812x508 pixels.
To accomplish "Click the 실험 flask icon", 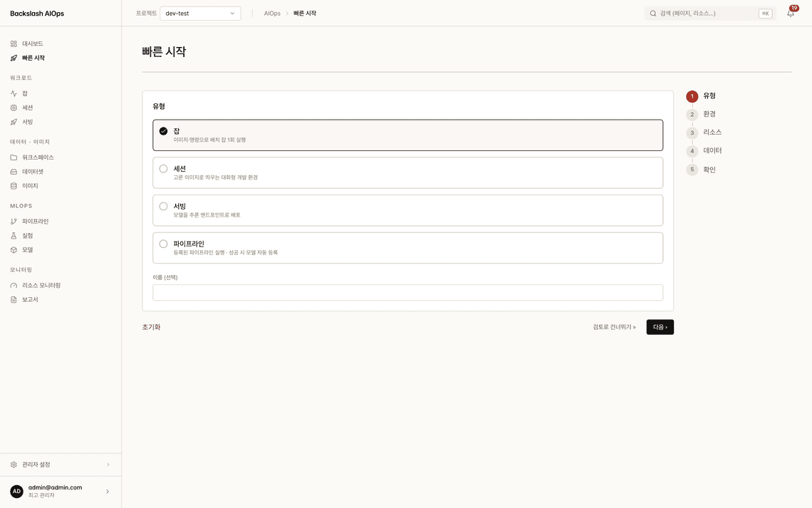I will click(14, 236).
